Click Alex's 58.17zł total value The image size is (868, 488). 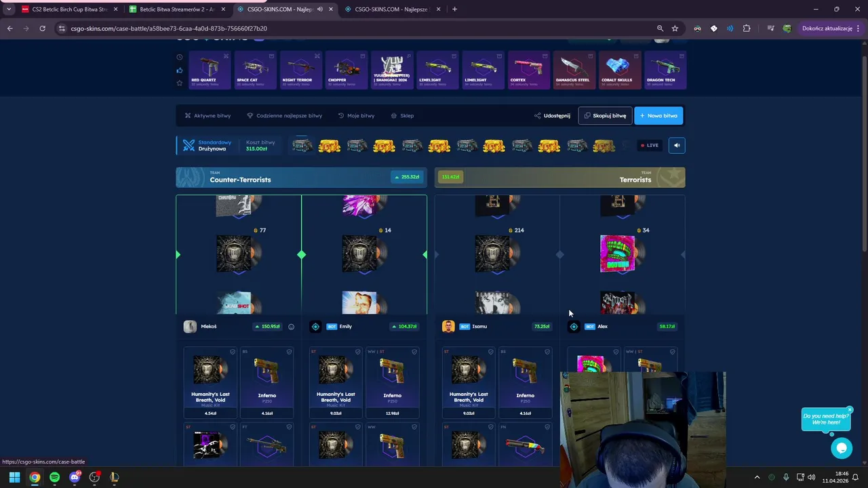tap(667, 327)
